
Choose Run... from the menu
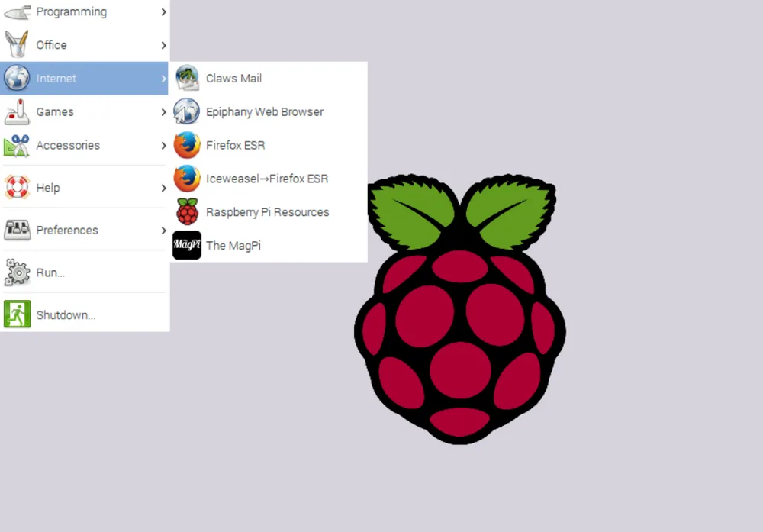tap(85, 272)
